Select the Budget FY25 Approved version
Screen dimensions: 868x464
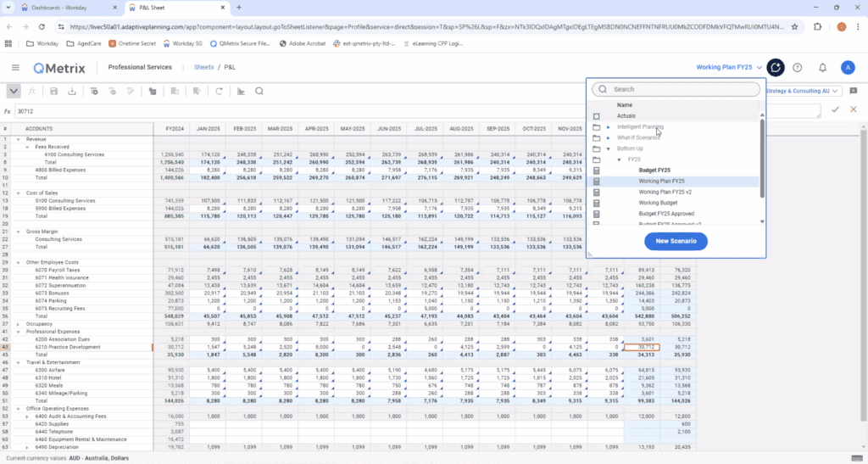click(666, 214)
